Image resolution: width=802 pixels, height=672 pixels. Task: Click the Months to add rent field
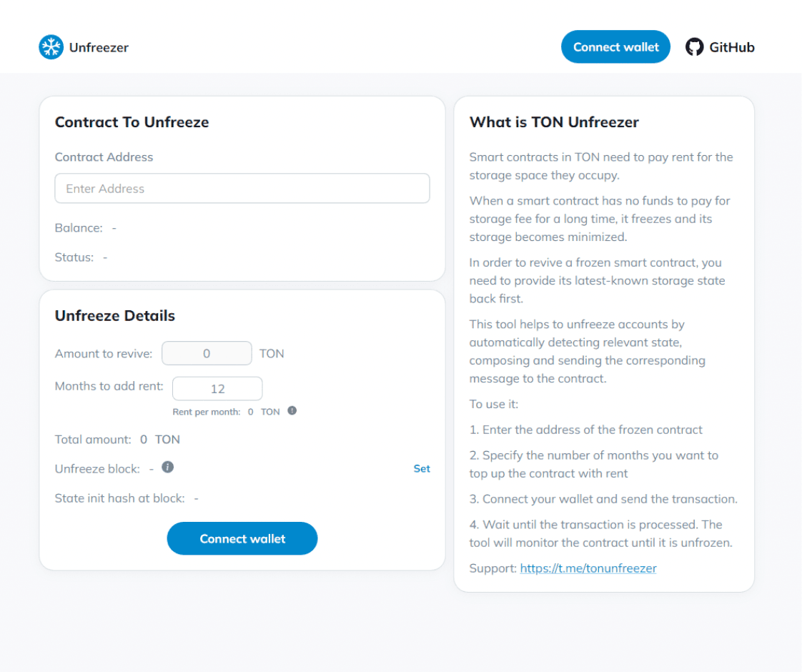217,389
